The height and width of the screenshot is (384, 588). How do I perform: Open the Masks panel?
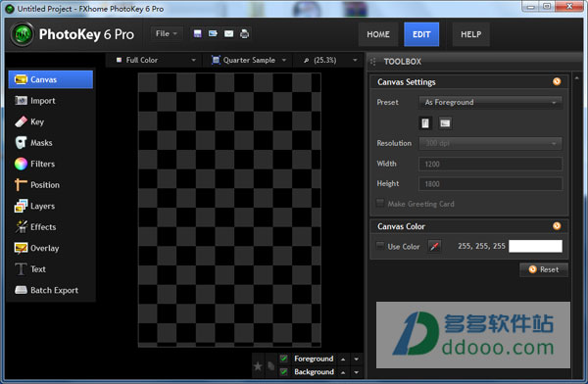(x=51, y=142)
